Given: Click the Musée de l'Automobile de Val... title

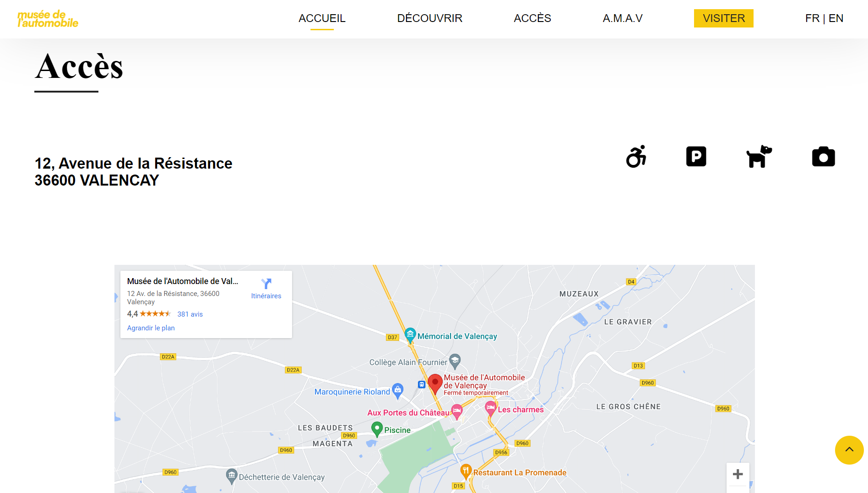Looking at the screenshot, I should click(x=183, y=281).
